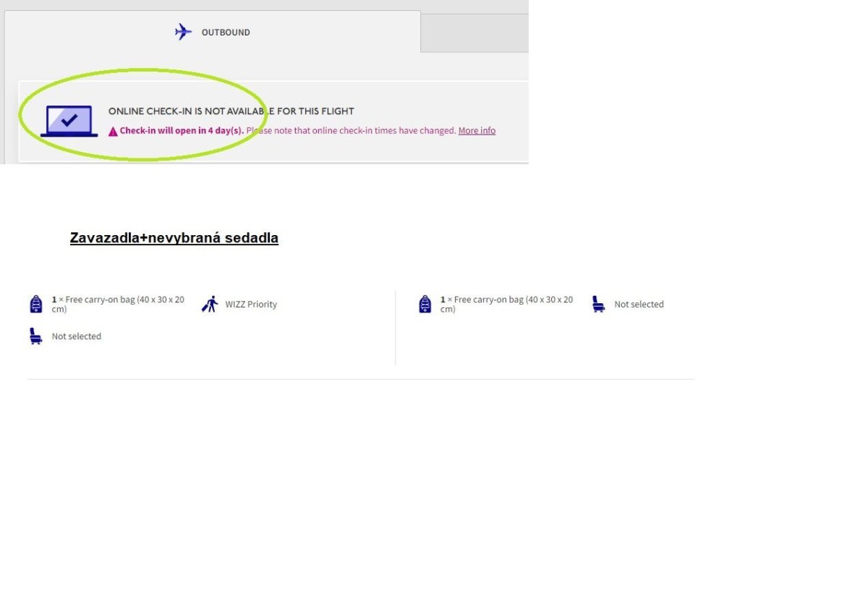868x599 pixels.
Task: Click the laptop check-in icon
Action: (x=69, y=121)
